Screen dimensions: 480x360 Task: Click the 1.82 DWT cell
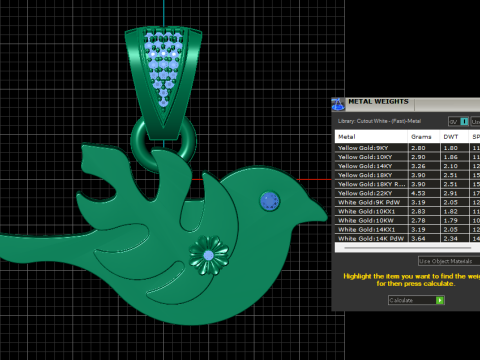tap(454, 211)
